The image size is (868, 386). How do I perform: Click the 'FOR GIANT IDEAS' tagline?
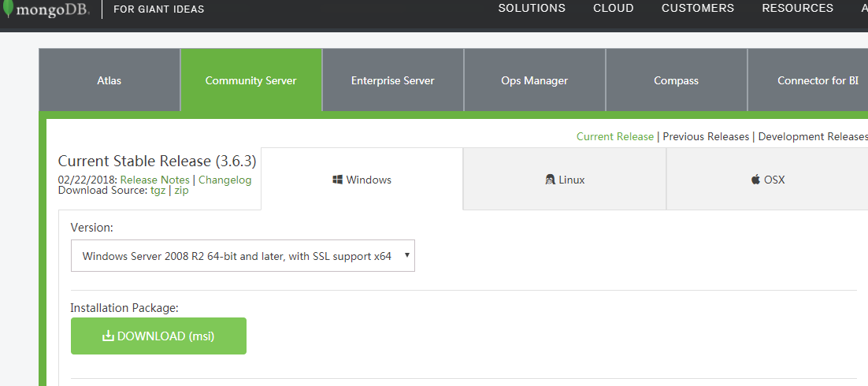(x=159, y=9)
